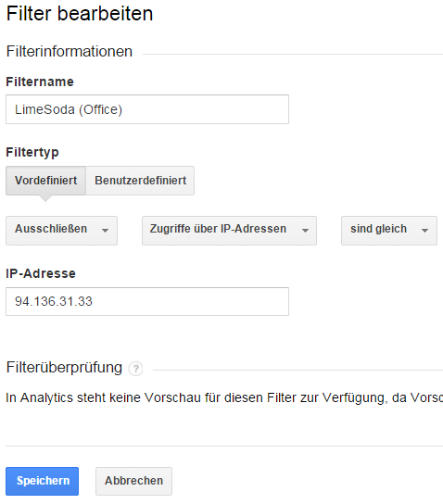This screenshot has height=504, width=443.
Task: Click the Filtername input field
Action: coord(147,109)
